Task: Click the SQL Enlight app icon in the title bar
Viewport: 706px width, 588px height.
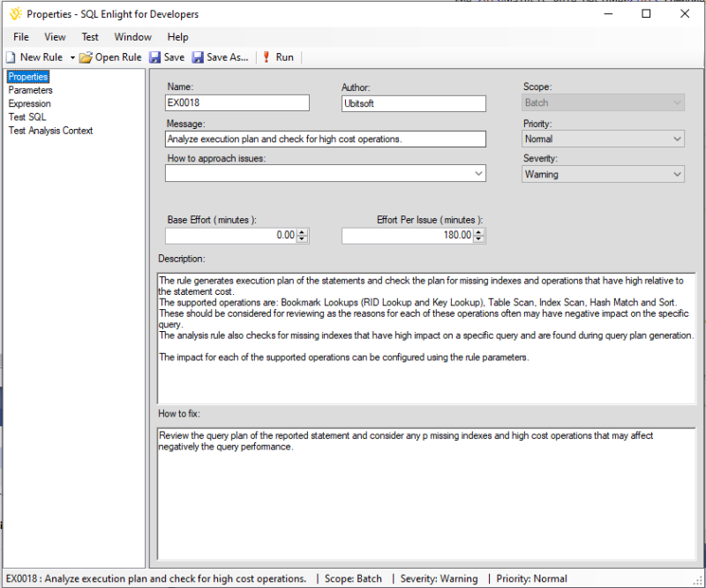Action: coord(15,14)
